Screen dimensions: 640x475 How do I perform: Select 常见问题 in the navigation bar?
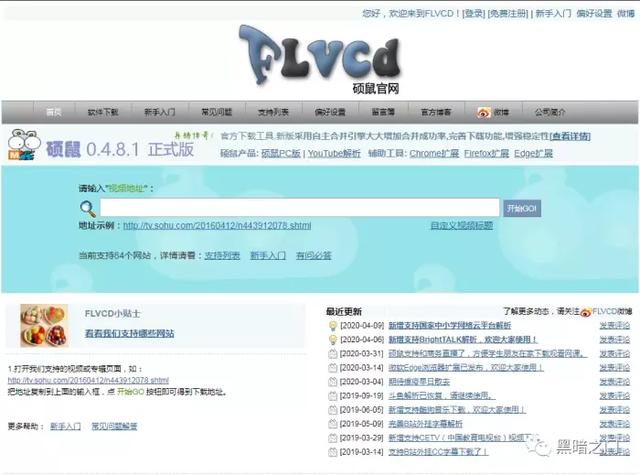coord(217,112)
